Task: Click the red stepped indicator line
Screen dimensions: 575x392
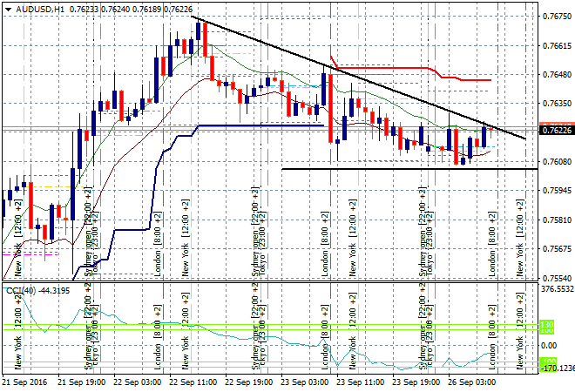Action: pos(392,66)
